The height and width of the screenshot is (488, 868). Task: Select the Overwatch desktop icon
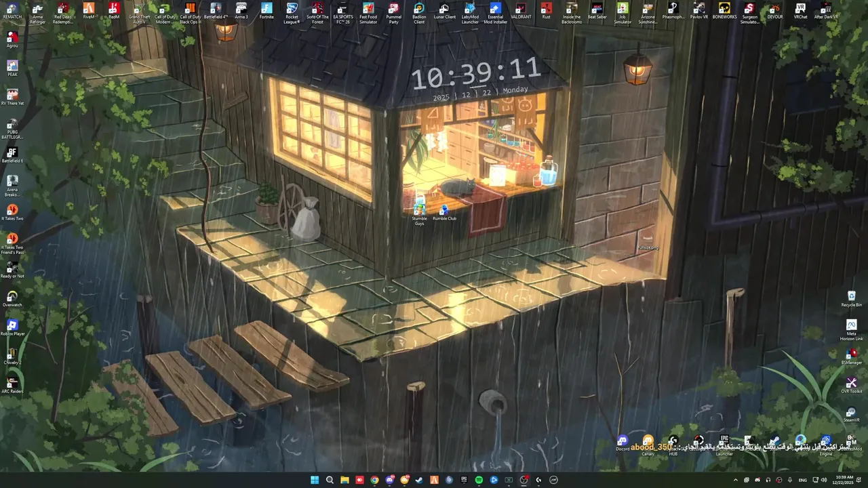tap(12, 299)
